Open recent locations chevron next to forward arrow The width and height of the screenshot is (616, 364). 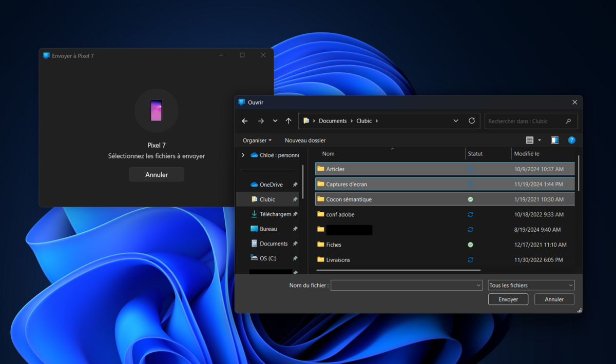[x=275, y=121]
